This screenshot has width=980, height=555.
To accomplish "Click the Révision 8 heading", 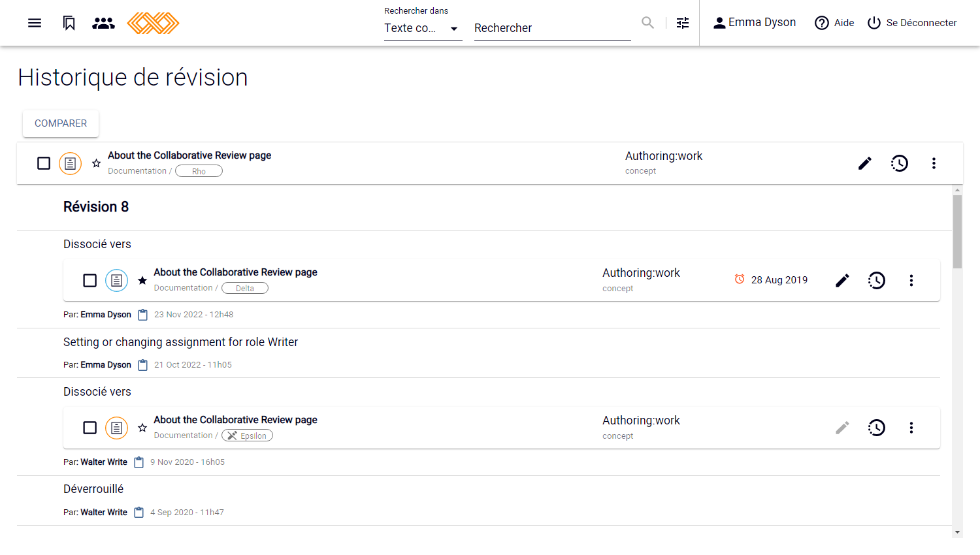I will click(x=96, y=207).
